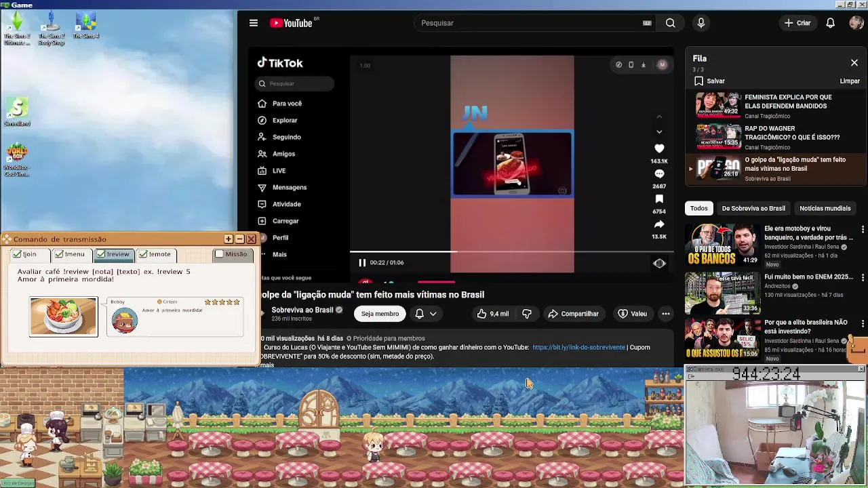Open TikTok Mensagens sidebar item
868x488 pixels.
282,187
